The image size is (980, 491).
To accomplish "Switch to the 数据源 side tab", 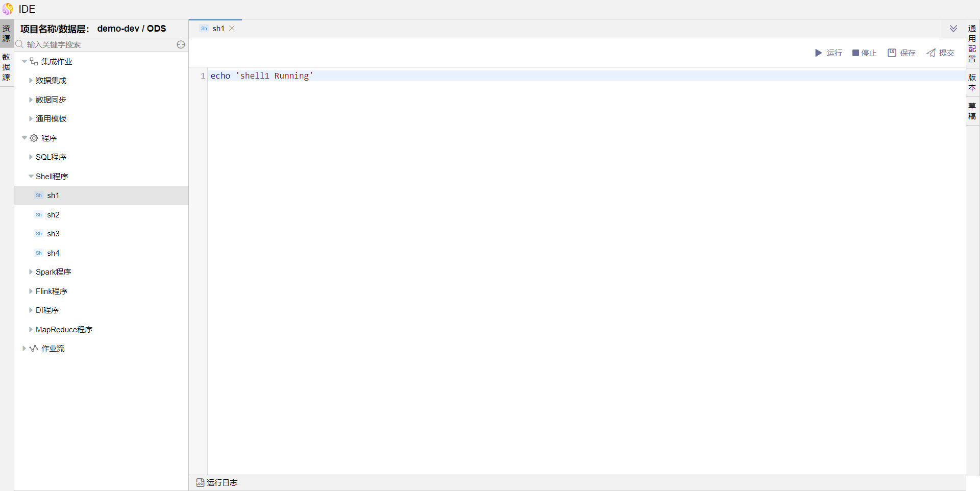I will pos(6,67).
